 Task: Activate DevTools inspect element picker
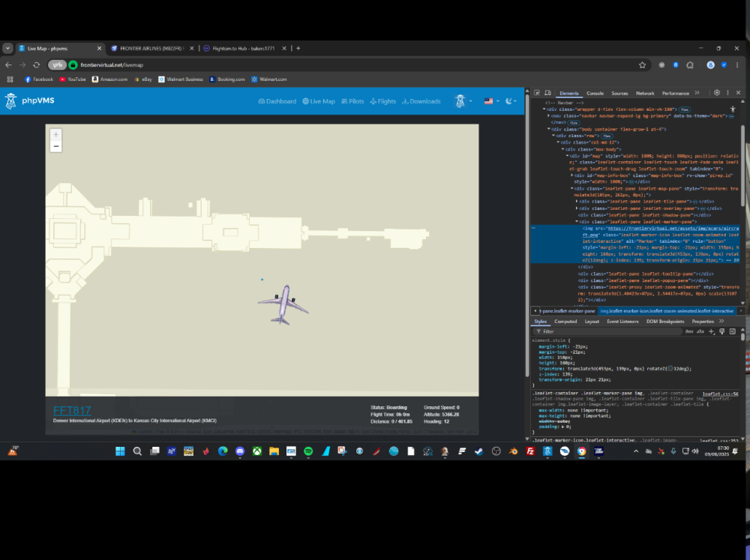coord(538,93)
